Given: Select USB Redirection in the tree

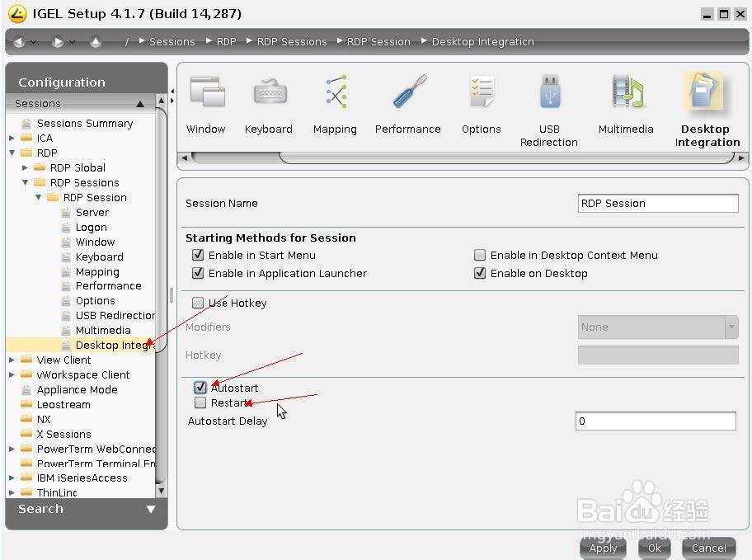Looking at the screenshot, I should point(115,315).
